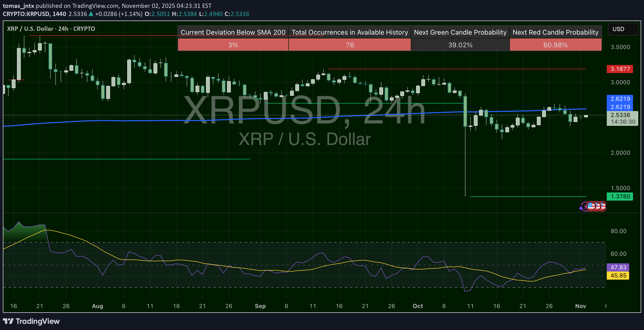Screen dimensions: 644x330
Task: Click the purple 47.83 RSI value label
Action: tap(618, 267)
